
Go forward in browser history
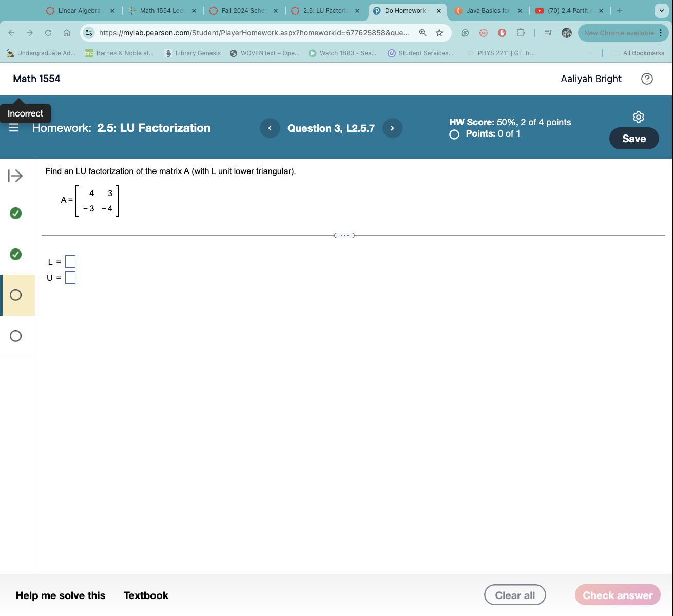pyautogui.click(x=30, y=33)
